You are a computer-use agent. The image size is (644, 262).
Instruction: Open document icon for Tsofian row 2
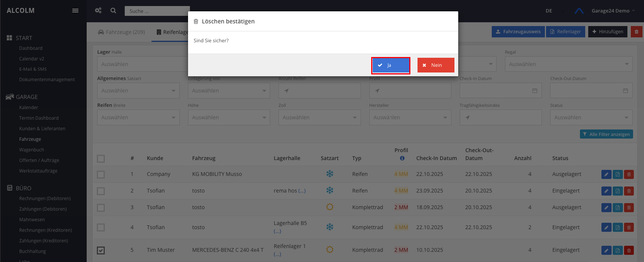[618, 191]
